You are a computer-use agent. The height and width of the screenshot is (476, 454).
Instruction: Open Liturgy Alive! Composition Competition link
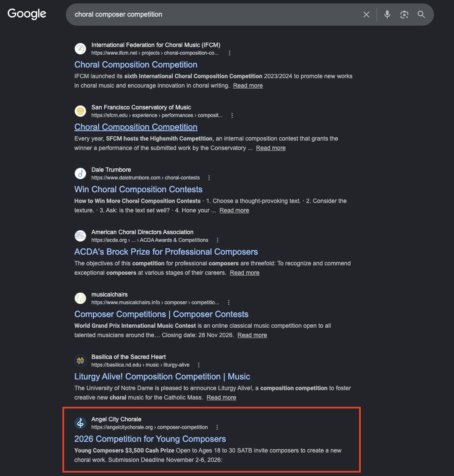click(162, 376)
